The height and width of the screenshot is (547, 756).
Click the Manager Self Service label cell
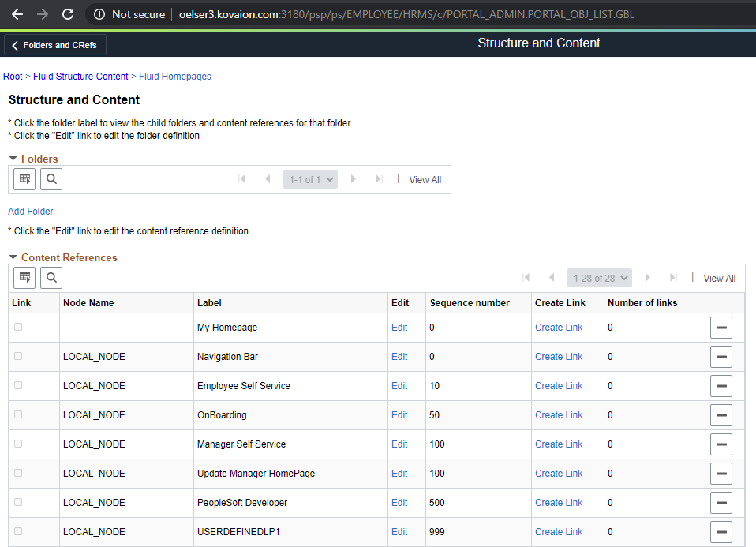coord(241,444)
